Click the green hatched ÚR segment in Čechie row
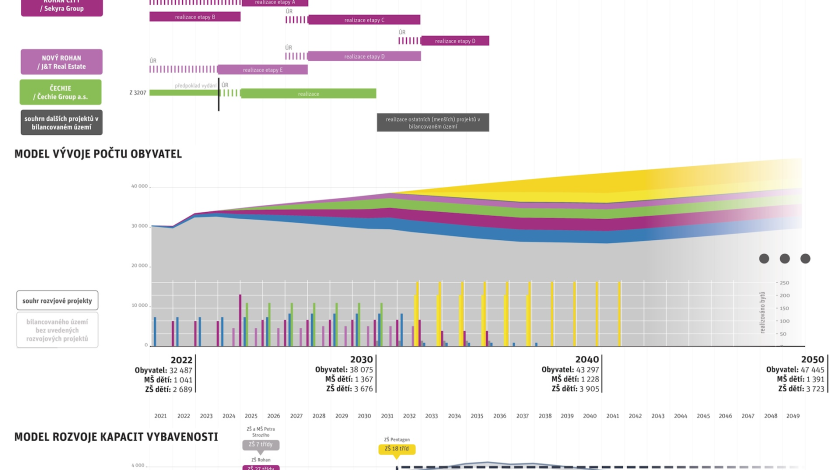This screenshot has width=840, height=470. [x=230, y=93]
